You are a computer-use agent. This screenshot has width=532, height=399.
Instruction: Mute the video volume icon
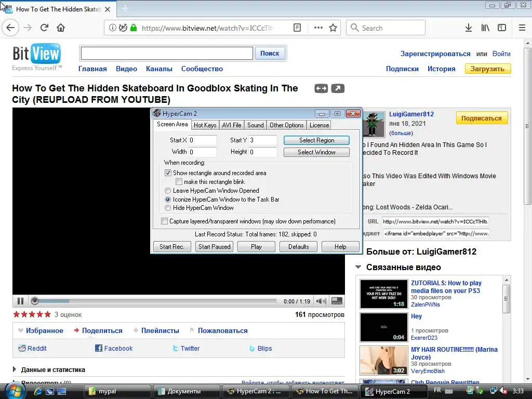tap(321, 301)
